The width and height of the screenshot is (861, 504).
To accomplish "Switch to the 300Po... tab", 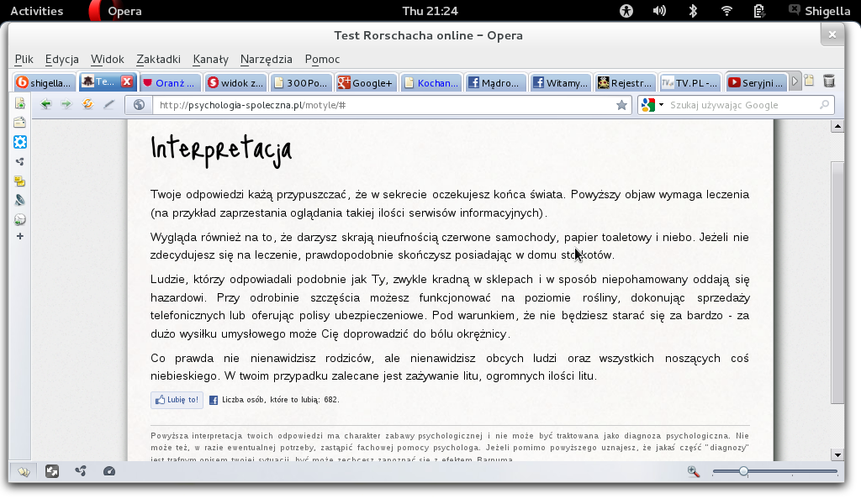I will 301,83.
